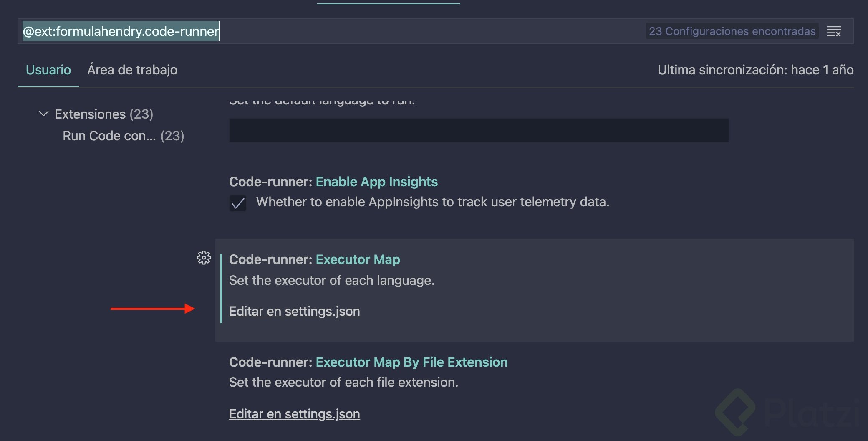Collapse the Extensiones chevron arrow
Image resolution: width=868 pixels, height=441 pixels.
pyautogui.click(x=43, y=114)
